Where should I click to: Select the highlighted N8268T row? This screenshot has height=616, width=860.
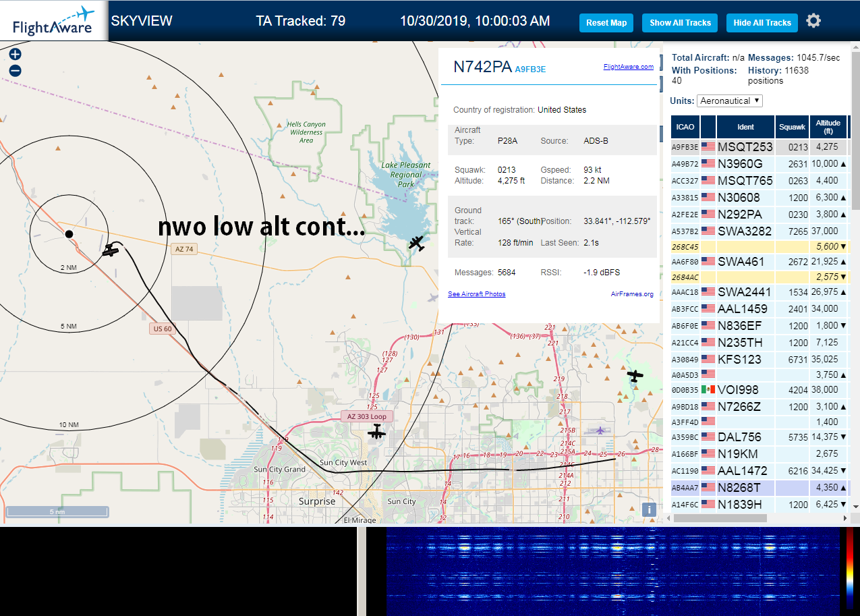click(759, 488)
